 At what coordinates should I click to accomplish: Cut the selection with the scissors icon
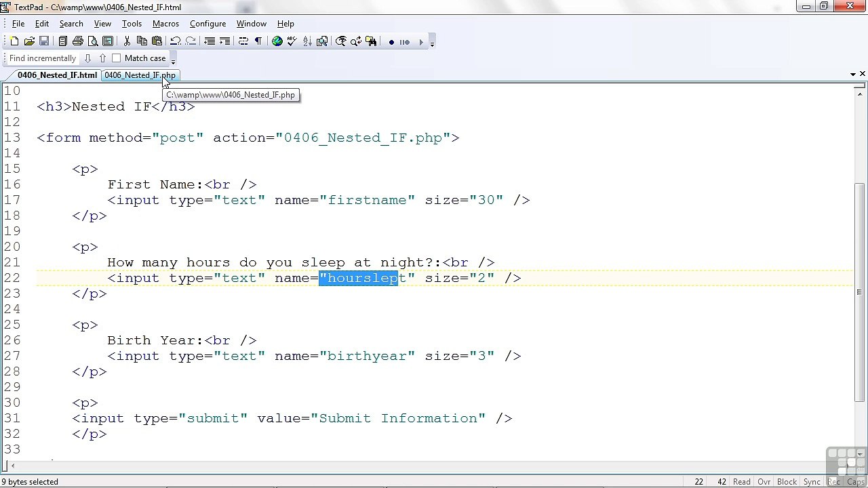(x=127, y=41)
